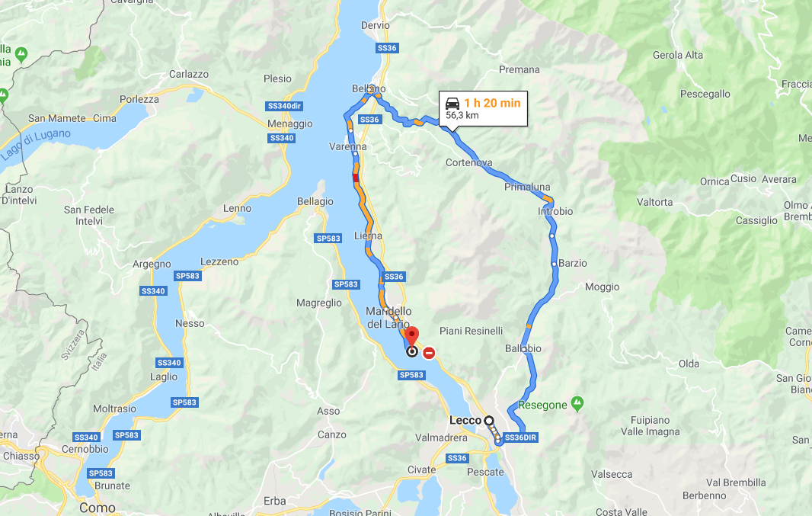
Task: Click the destination circle below the pin
Action: [x=411, y=352]
